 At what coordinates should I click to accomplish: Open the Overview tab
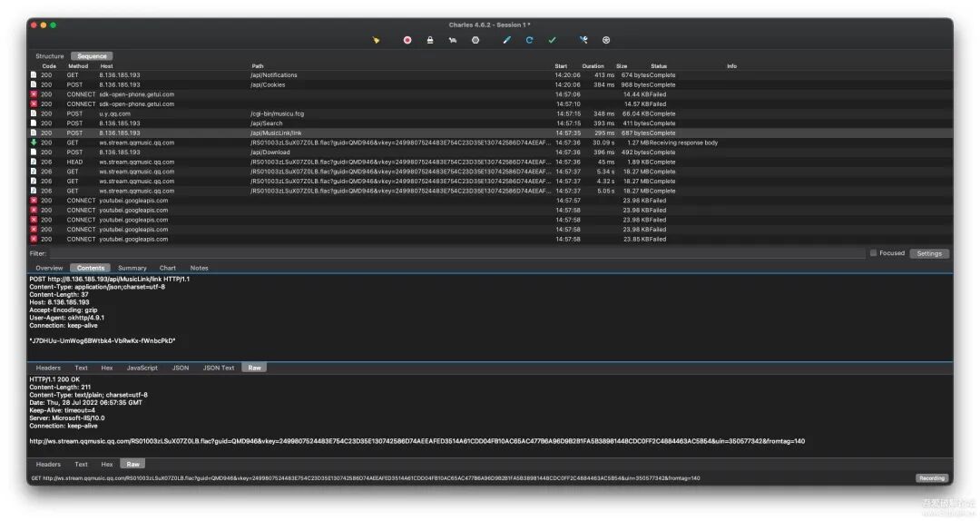(49, 268)
